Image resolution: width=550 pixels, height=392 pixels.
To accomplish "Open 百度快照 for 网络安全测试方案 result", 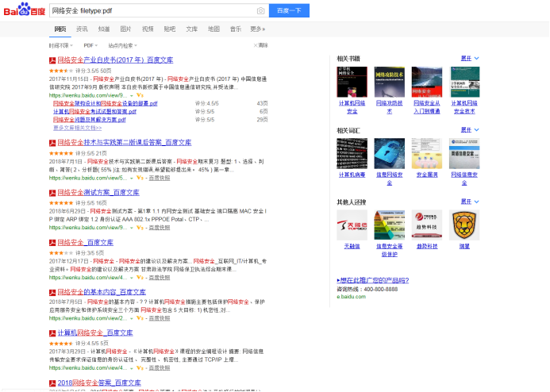I will (160, 228).
